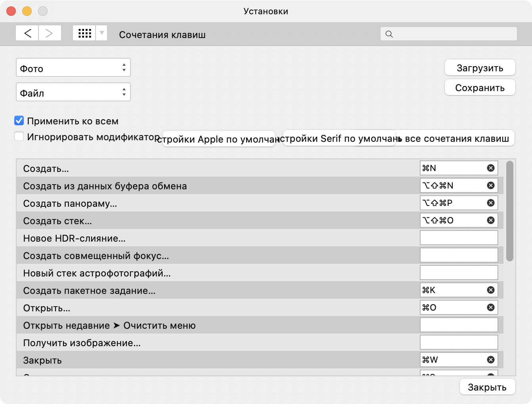Open the Файл menu category dropdown
532x404 pixels.
click(x=73, y=92)
